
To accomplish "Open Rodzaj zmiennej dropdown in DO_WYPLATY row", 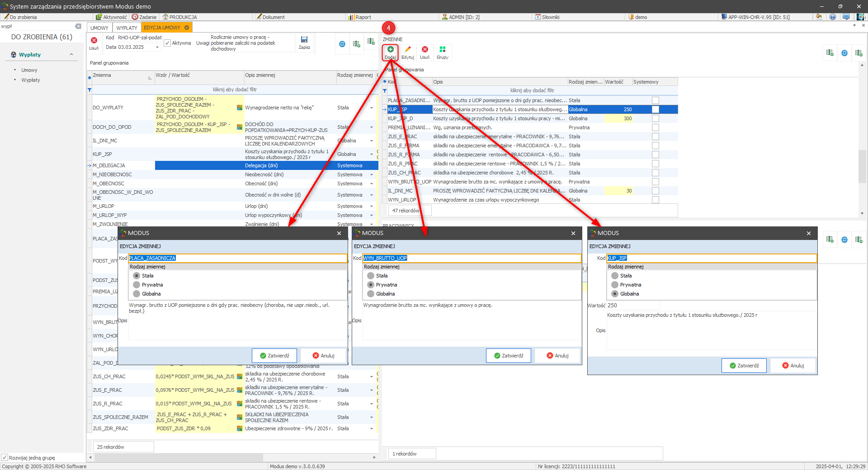I will tap(372, 108).
